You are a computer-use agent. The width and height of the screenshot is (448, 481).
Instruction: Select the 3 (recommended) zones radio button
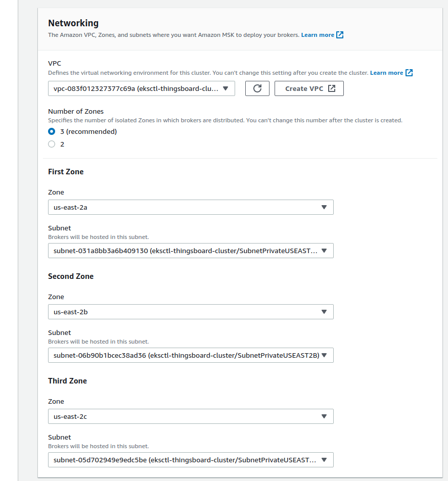[x=52, y=131]
